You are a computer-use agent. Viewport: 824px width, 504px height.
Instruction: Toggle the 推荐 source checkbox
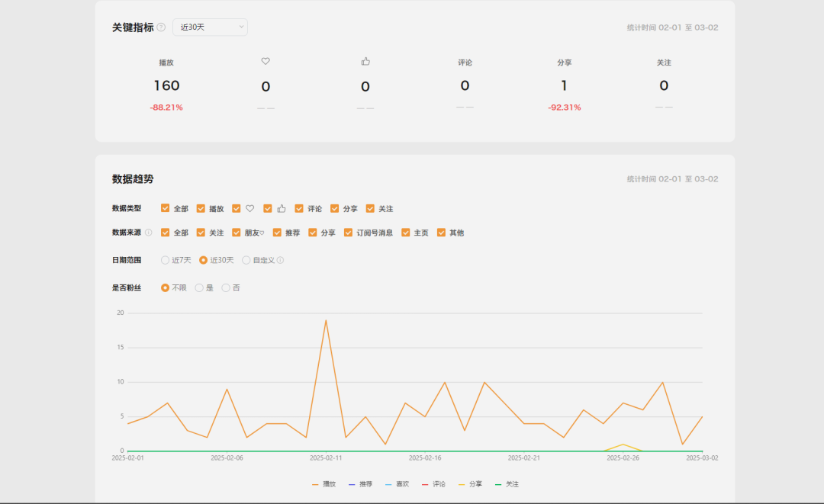(277, 233)
